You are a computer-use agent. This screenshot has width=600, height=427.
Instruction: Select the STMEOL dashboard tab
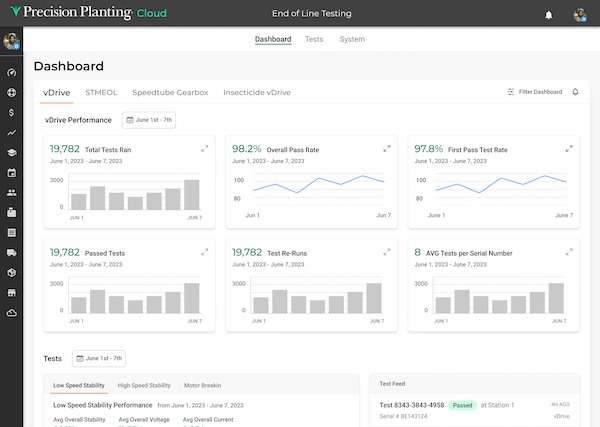pyautogui.click(x=101, y=93)
